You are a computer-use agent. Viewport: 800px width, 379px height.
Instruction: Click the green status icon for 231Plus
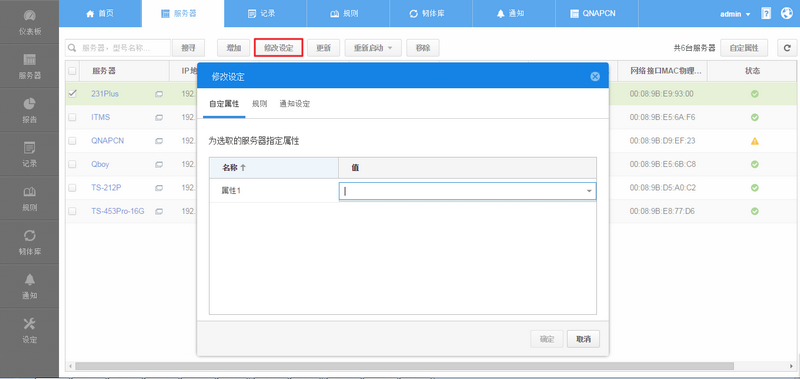tap(755, 94)
